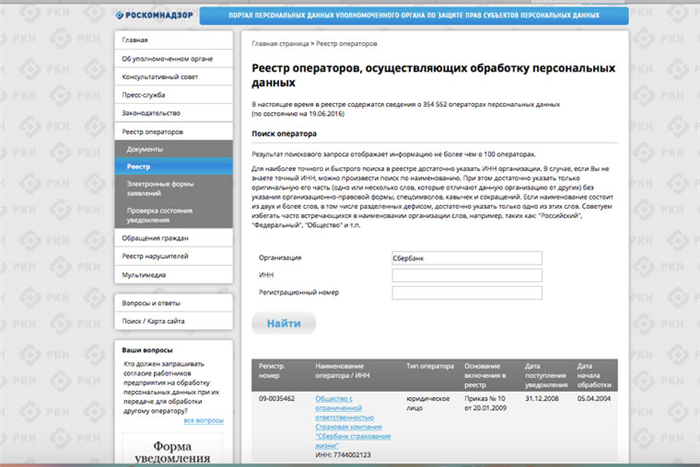Open Реестр нарушителей menu item
Image resolution: width=700 pixels, height=467 pixels.
pyautogui.click(x=174, y=256)
